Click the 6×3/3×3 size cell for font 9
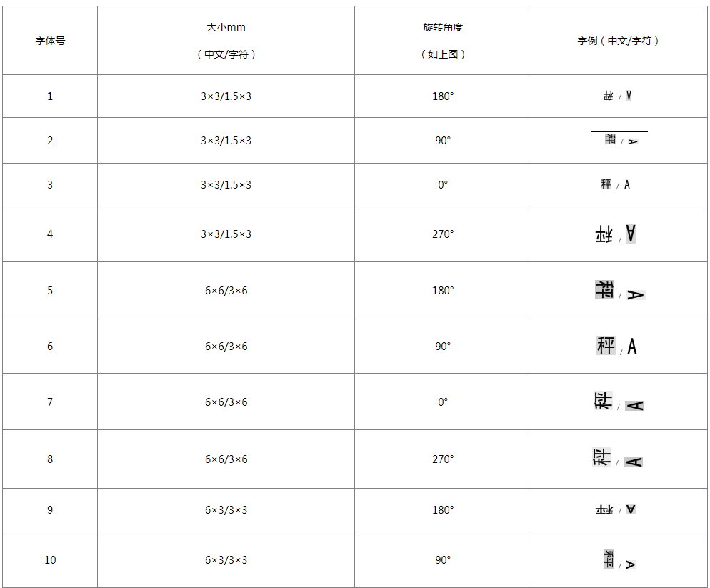This screenshot has width=710, height=588. coord(226,509)
